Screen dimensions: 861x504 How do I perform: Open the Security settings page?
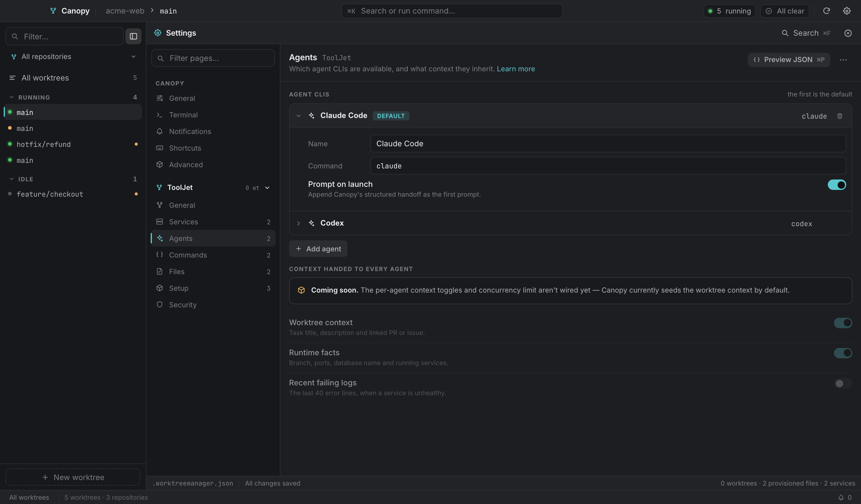213,305
